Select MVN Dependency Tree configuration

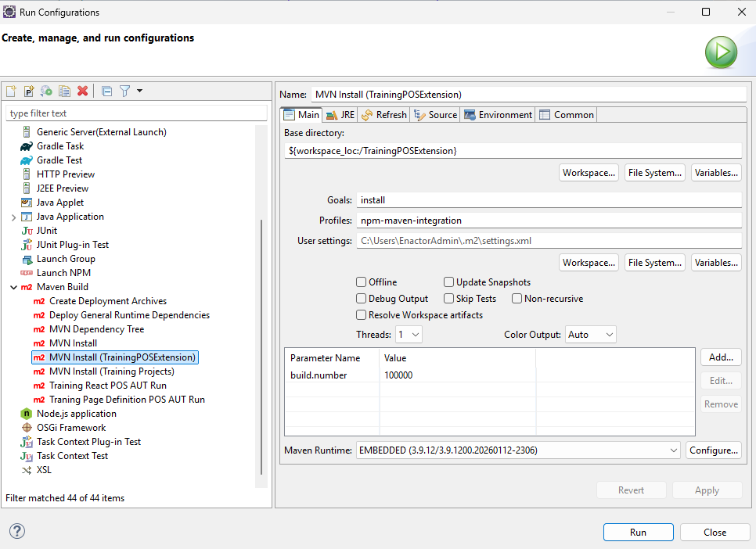coord(96,329)
